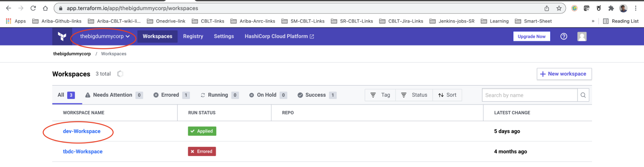The image size is (644, 167).
Task: Click the browser home icon
Action: coord(45,8)
